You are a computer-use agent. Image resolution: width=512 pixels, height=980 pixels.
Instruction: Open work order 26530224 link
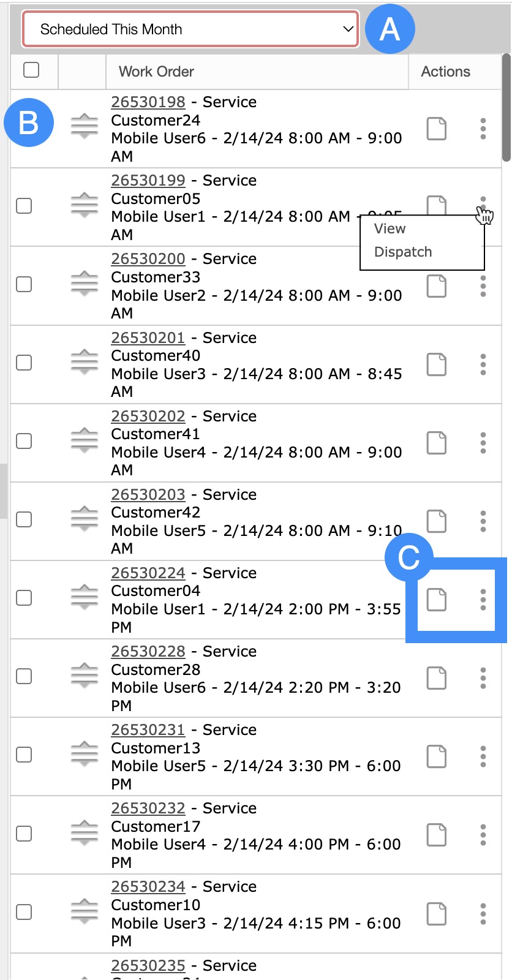pyautogui.click(x=148, y=573)
